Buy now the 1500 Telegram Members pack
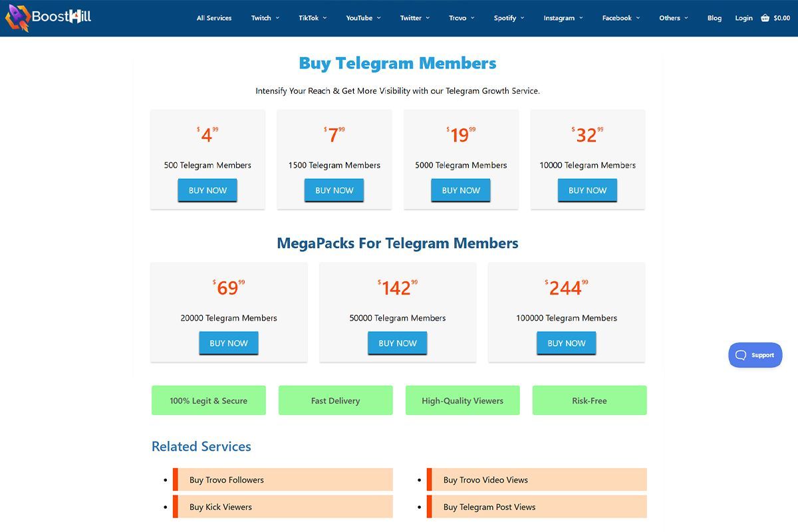The height and width of the screenshot is (532, 798). (x=334, y=190)
